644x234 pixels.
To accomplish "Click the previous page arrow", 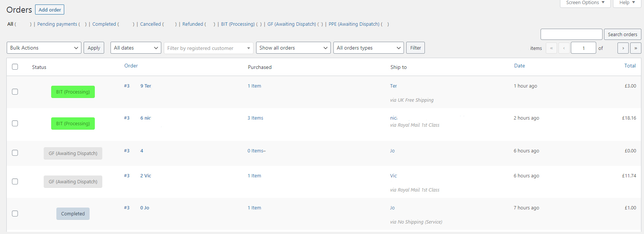I will pyautogui.click(x=564, y=48).
